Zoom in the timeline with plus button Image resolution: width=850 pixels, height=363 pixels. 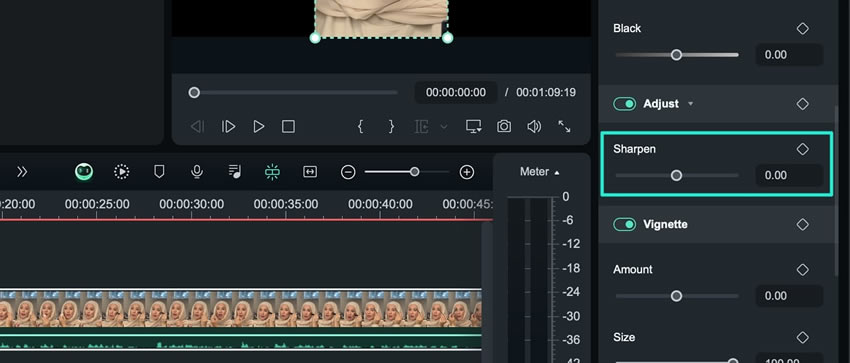(x=467, y=172)
